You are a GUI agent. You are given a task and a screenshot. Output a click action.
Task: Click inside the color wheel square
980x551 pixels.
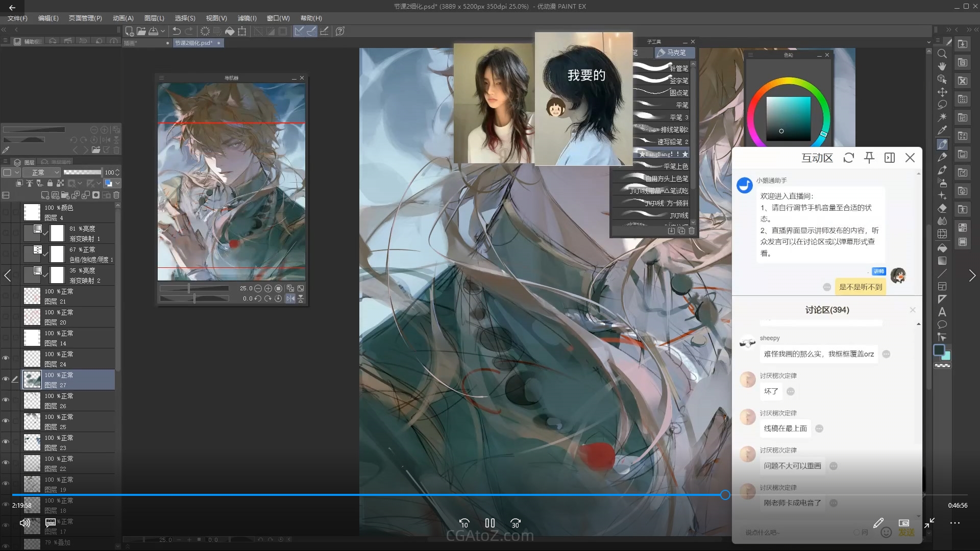pos(788,119)
